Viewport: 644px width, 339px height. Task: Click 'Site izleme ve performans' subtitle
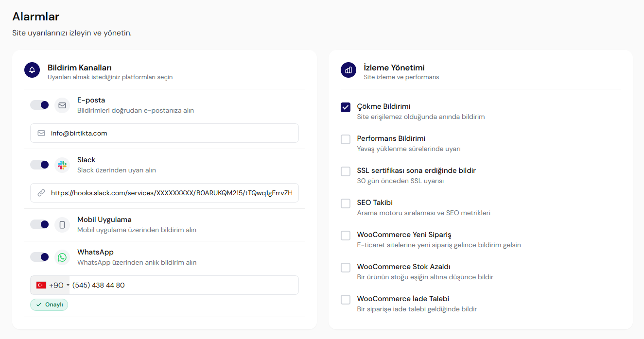[401, 77]
